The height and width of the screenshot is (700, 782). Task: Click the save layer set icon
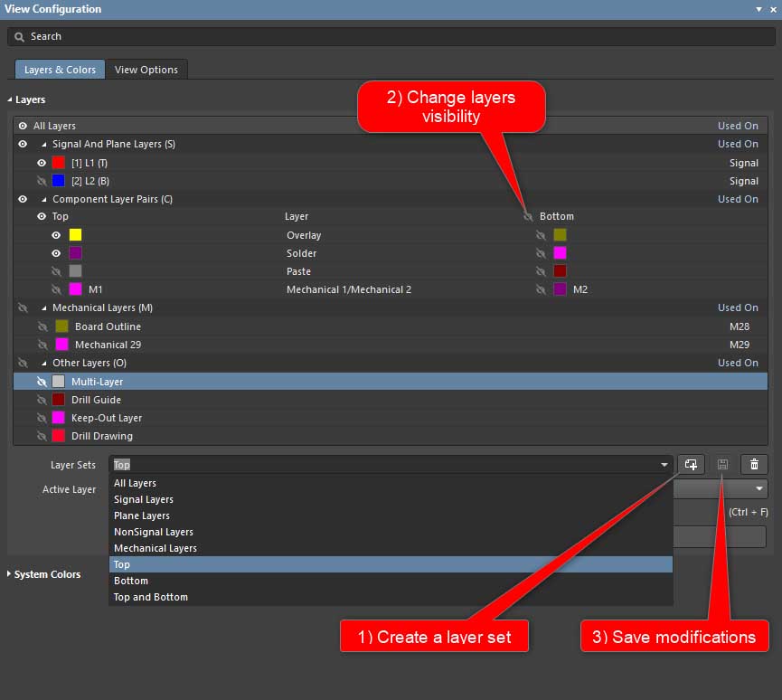pos(722,464)
